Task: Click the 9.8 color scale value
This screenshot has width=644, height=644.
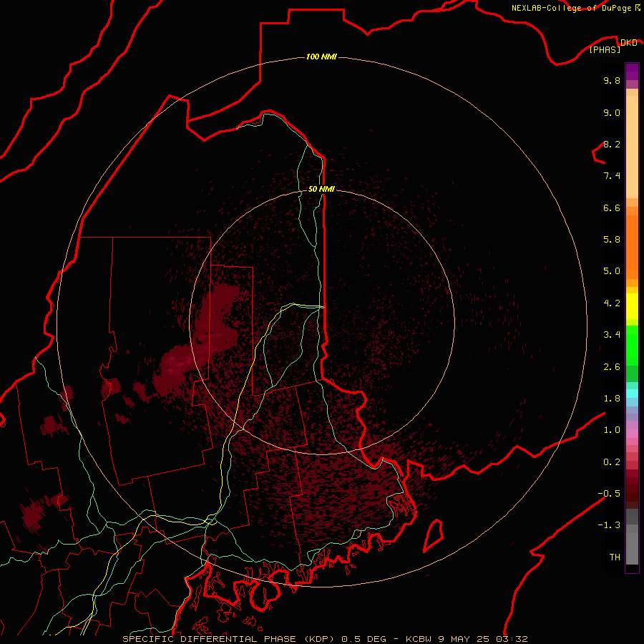Action: point(612,80)
